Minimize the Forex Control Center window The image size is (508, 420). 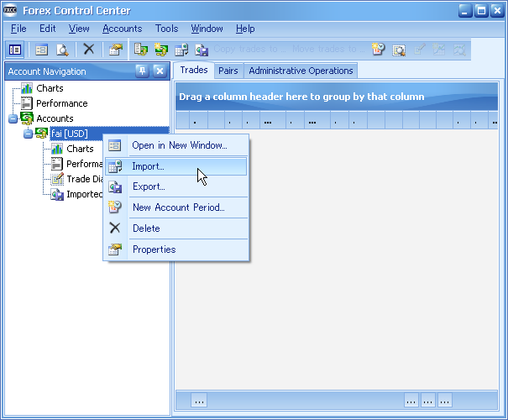tap(465, 11)
